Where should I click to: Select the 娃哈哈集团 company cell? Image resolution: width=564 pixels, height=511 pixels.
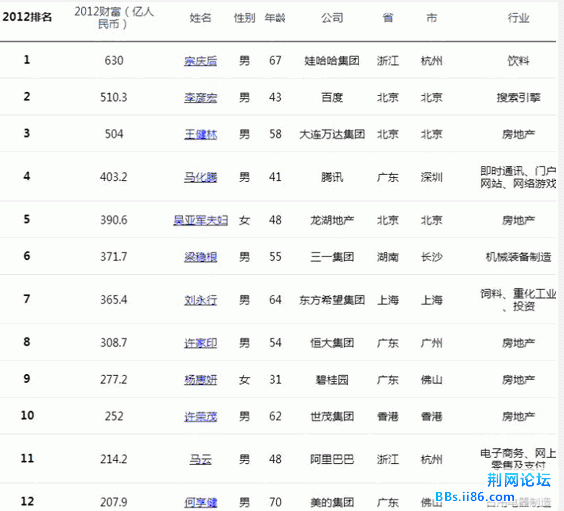tap(332, 61)
